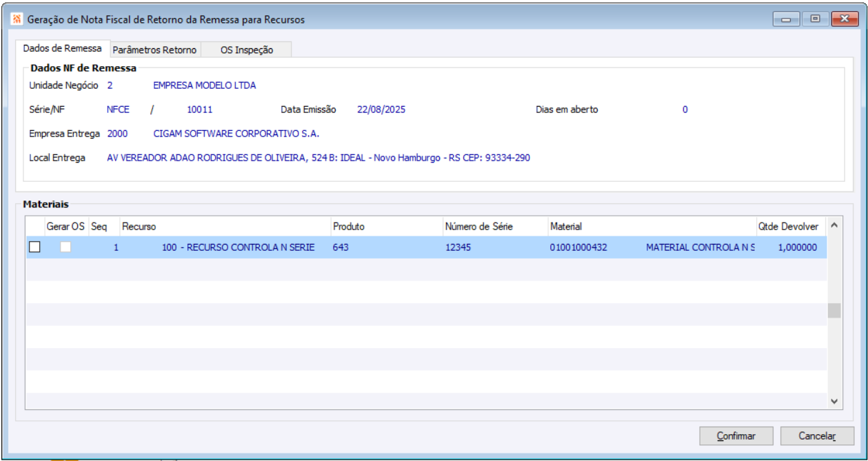Maximize the dialog window

click(815, 19)
